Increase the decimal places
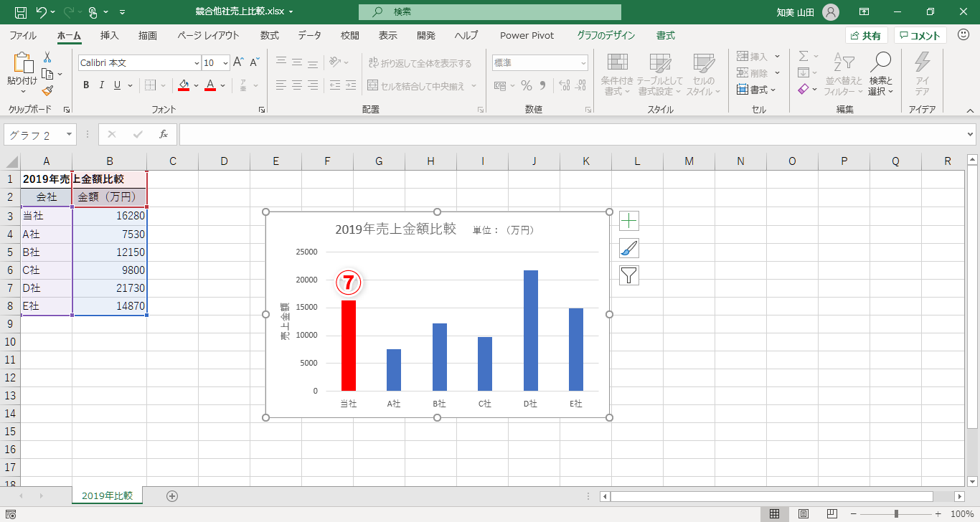 (564, 85)
